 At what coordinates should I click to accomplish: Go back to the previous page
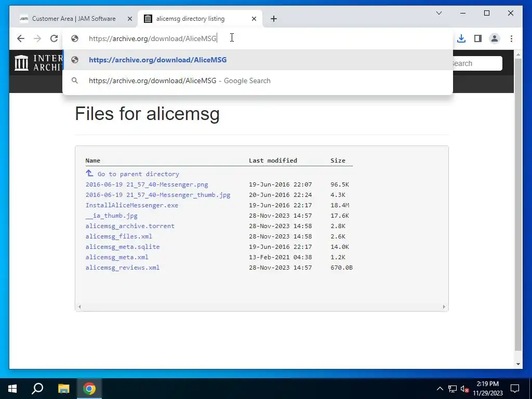click(21, 38)
